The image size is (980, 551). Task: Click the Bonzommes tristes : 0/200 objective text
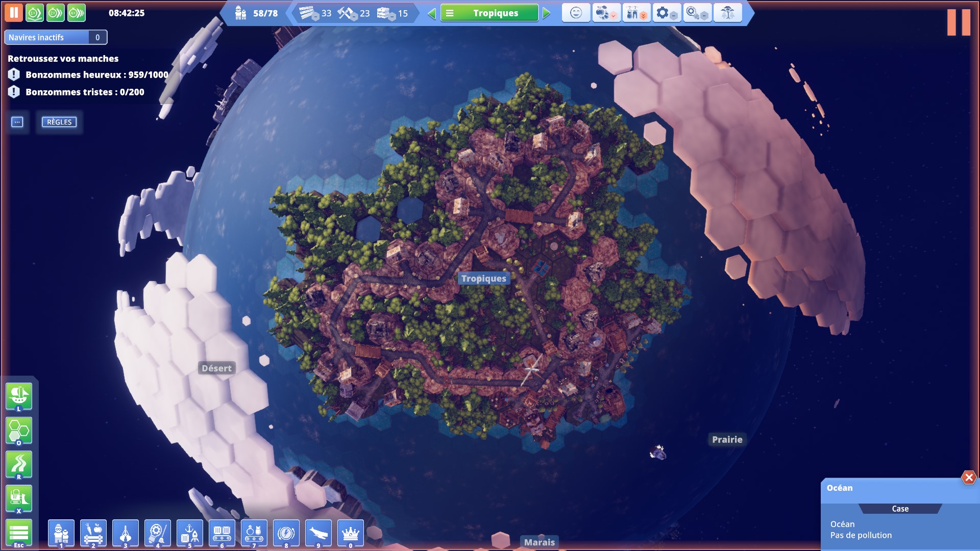tap(85, 92)
